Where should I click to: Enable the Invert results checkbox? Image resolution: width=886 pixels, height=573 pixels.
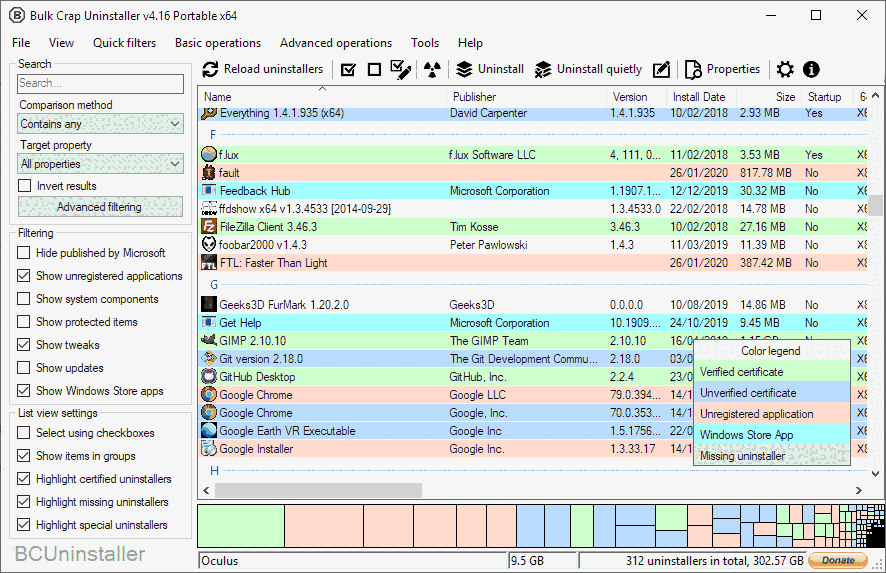pos(24,186)
